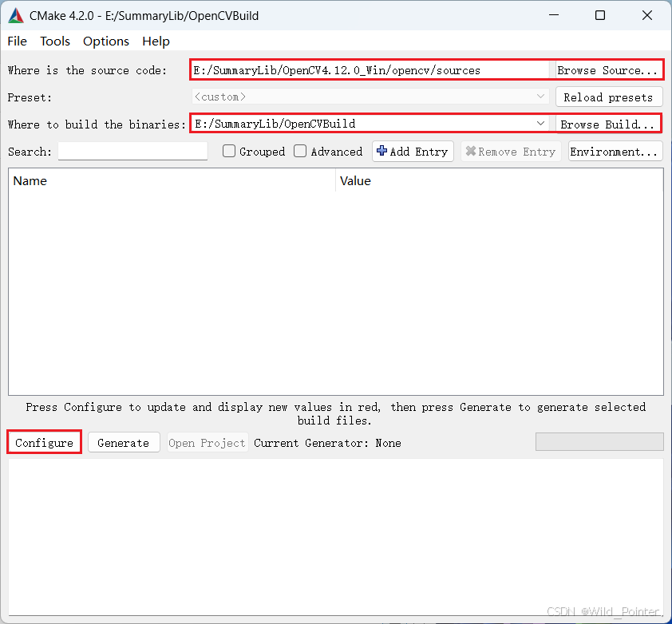Image resolution: width=672 pixels, height=624 pixels.
Task: Click Browse Source button
Action: [608, 70]
